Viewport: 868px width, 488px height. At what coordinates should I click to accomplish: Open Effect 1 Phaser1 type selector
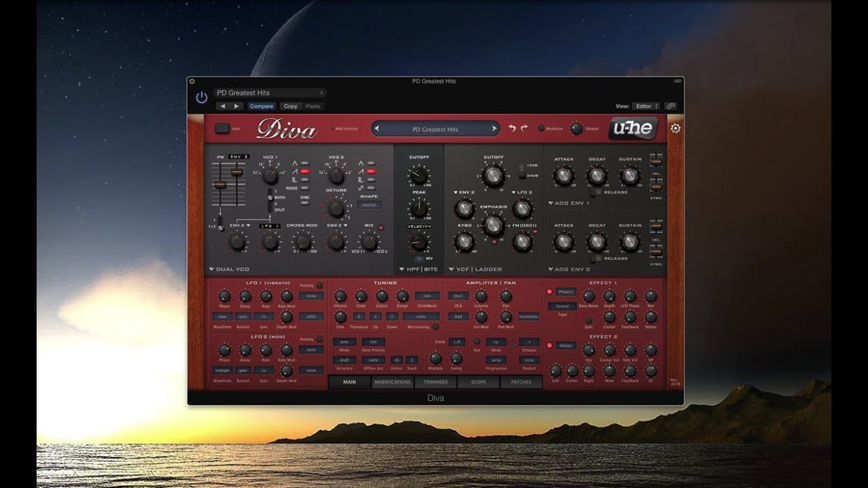[566, 291]
